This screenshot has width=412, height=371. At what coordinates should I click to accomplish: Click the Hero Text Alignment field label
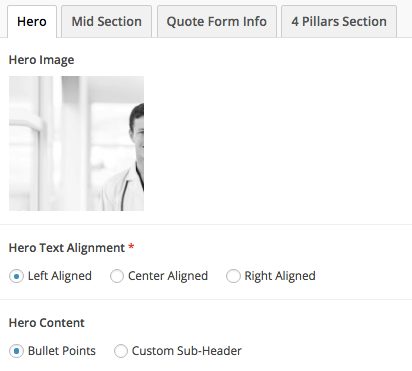(x=67, y=248)
